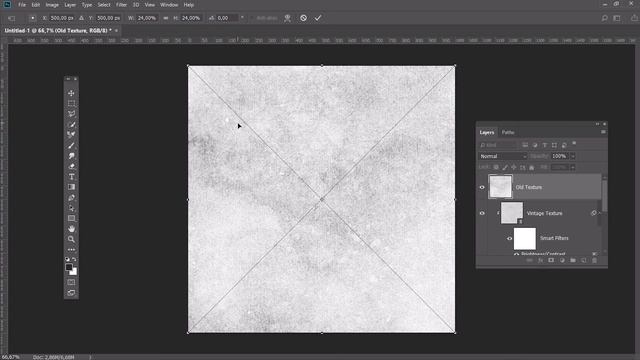Hide the Old Texture layer

(482, 187)
